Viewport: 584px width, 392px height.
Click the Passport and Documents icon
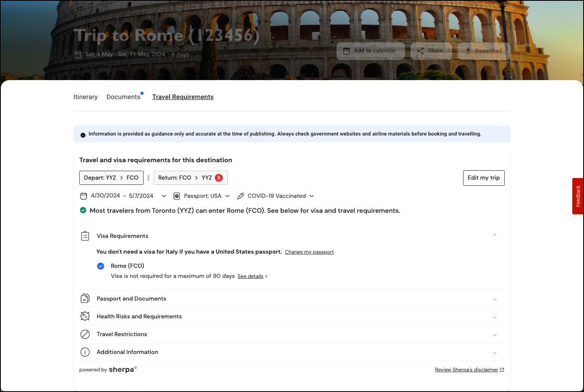(x=85, y=299)
